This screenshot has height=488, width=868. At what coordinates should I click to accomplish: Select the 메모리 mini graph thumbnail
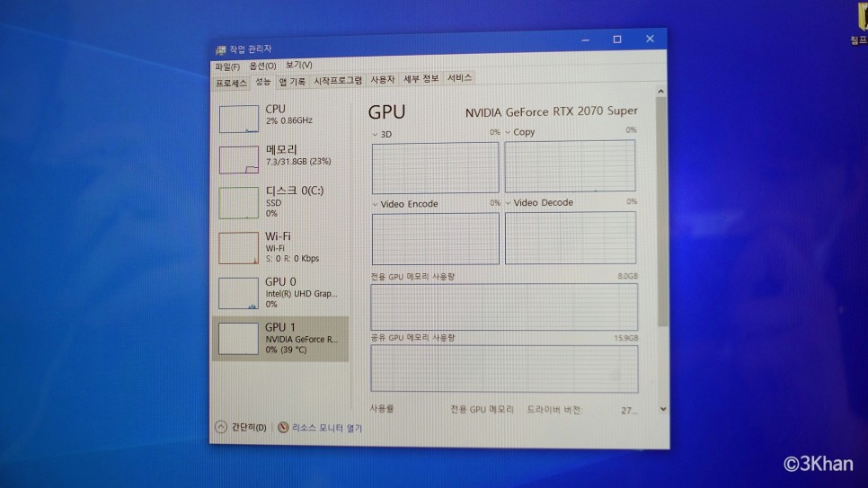click(x=239, y=160)
